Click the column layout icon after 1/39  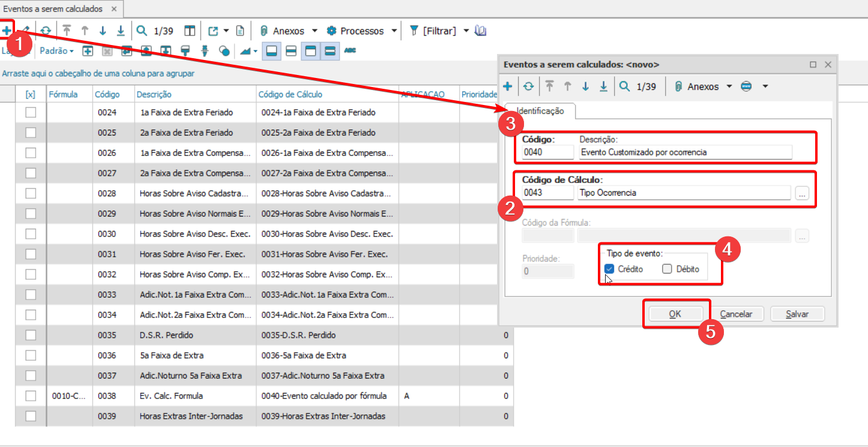pyautogui.click(x=190, y=31)
